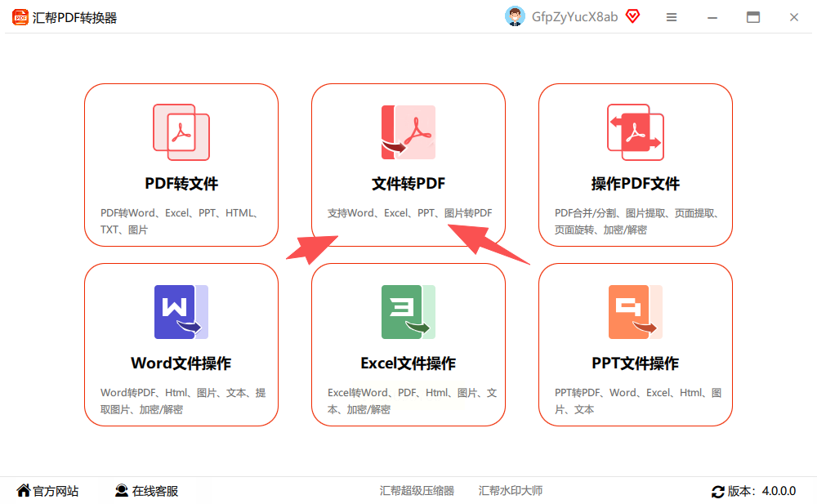Open the 汇帮水印大师 link

click(511, 490)
